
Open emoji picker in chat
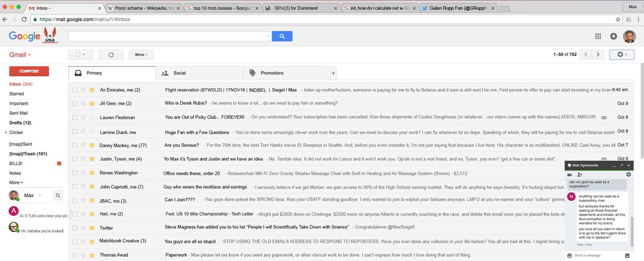570,255
